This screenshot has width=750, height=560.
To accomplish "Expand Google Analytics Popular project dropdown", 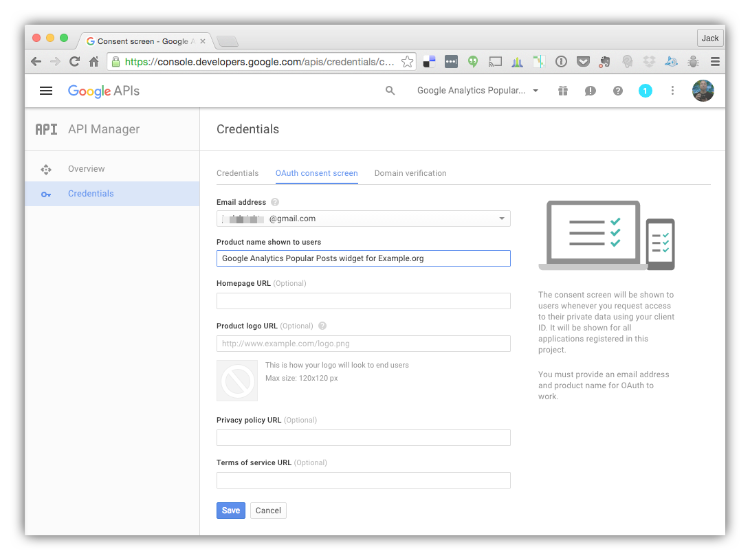I will (477, 91).
